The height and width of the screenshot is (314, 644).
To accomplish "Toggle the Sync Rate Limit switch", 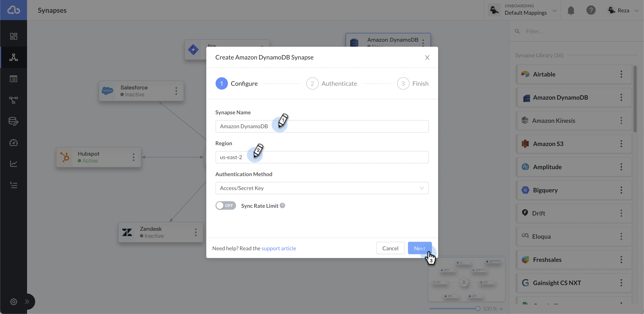I will [225, 205].
